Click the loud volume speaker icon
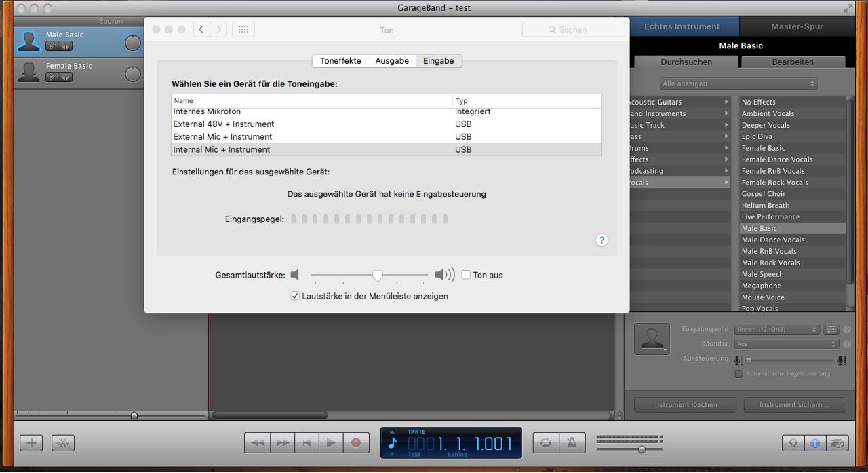The height and width of the screenshot is (473, 868). tap(445, 275)
